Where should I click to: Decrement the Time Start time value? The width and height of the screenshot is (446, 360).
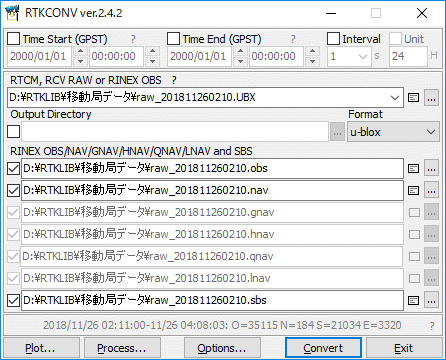152,61
